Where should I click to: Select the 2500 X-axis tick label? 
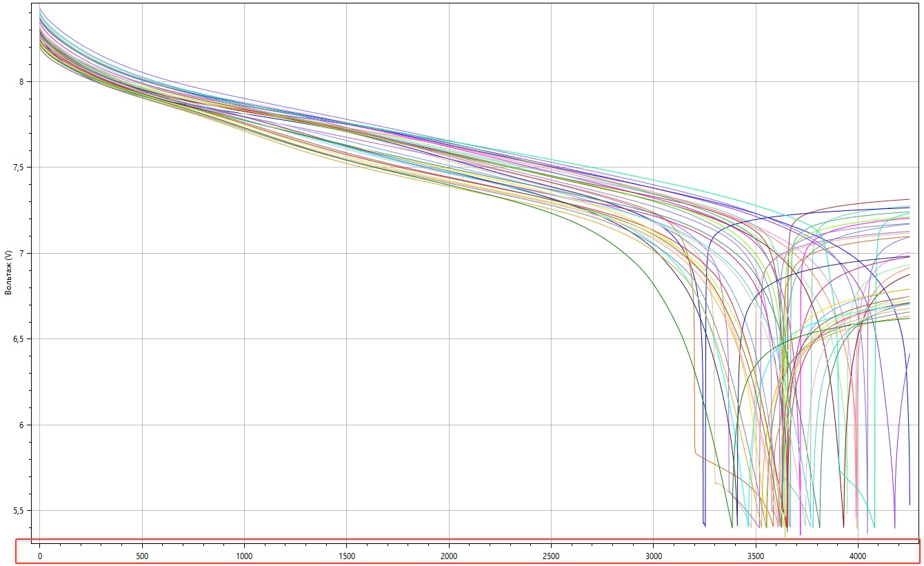[551, 555]
